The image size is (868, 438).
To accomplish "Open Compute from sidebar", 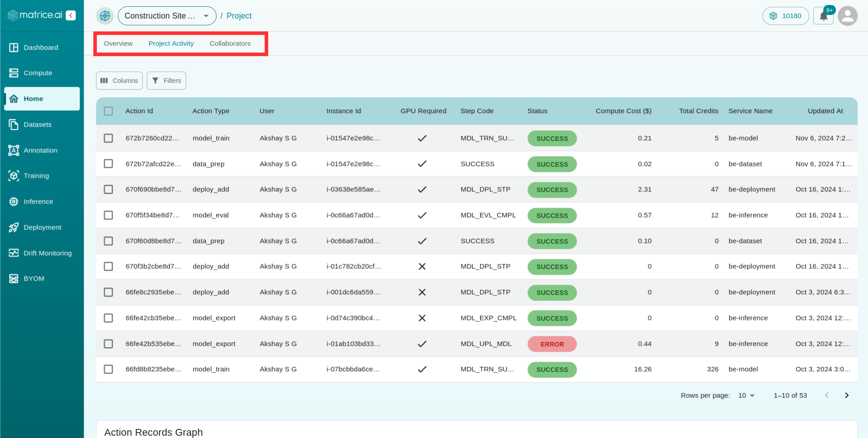I will [x=42, y=73].
